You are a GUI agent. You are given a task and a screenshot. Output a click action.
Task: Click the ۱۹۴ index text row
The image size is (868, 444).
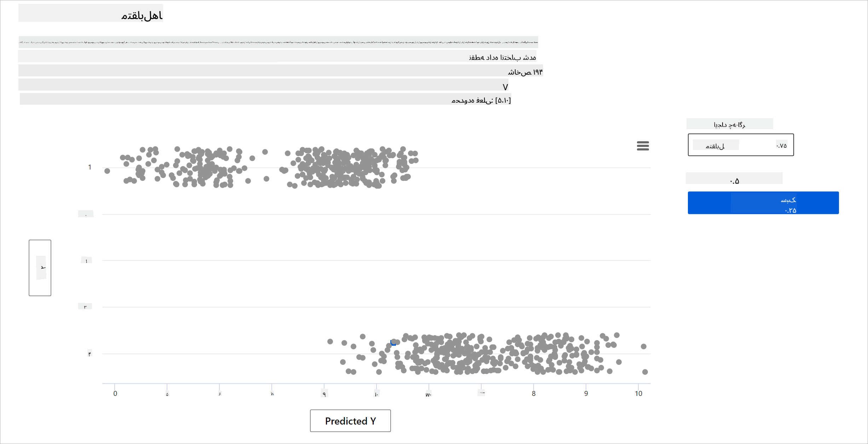[x=525, y=72]
